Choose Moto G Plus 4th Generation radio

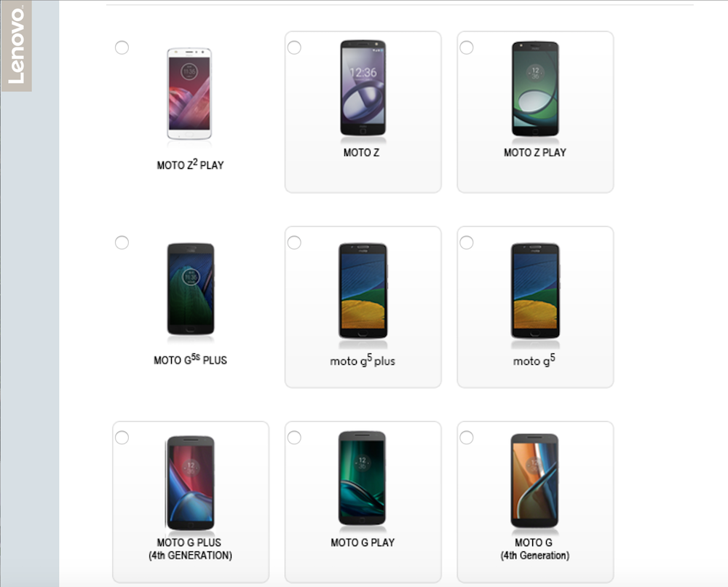(122, 438)
